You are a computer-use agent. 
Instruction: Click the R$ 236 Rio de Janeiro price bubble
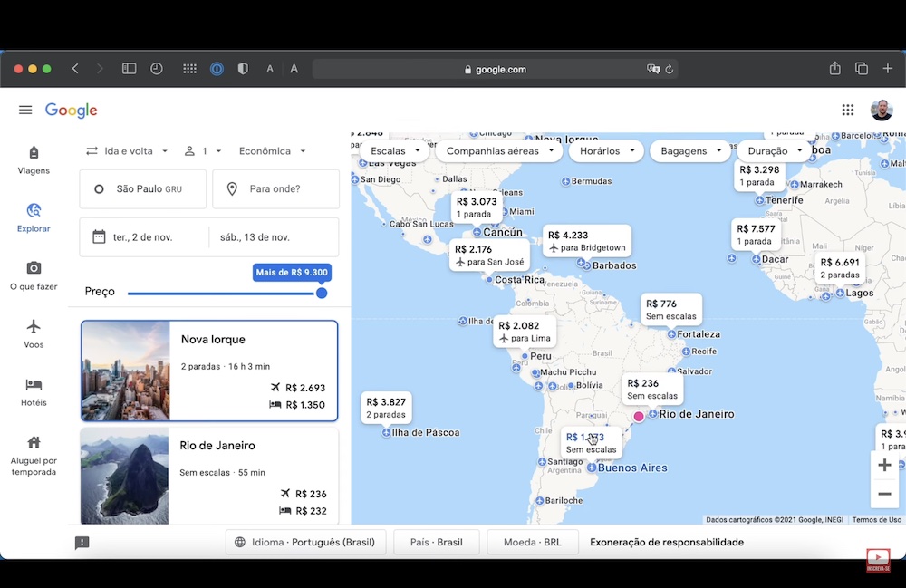pyautogui.click(x=652, y=390)
